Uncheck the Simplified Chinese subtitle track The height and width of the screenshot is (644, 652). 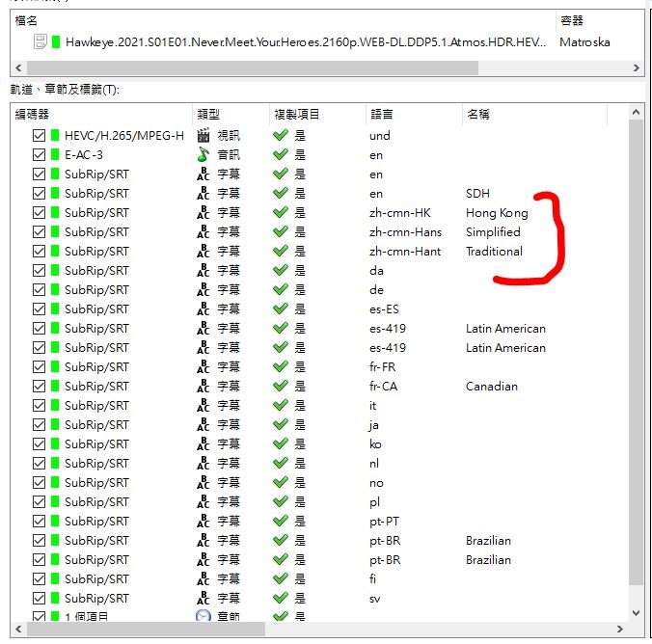click(40, 232)
